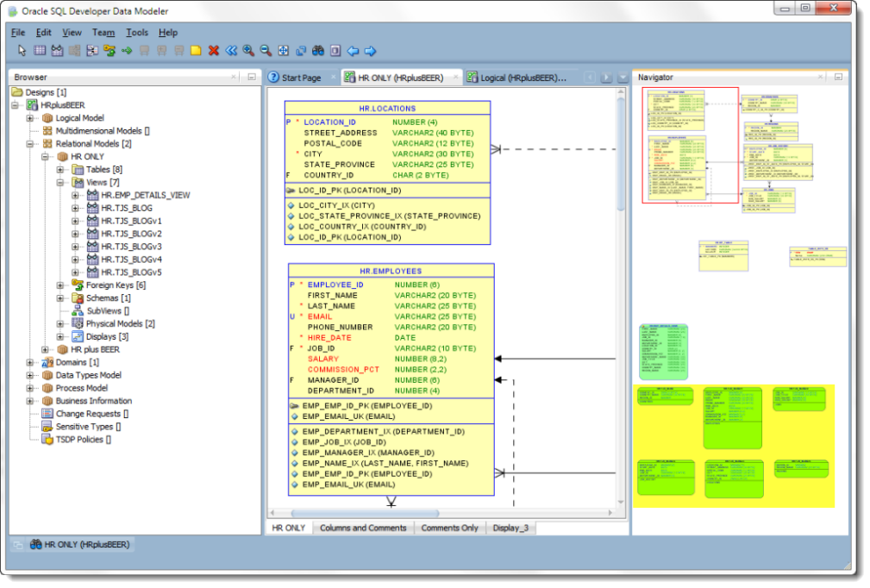Open the Tools menu

137,33
